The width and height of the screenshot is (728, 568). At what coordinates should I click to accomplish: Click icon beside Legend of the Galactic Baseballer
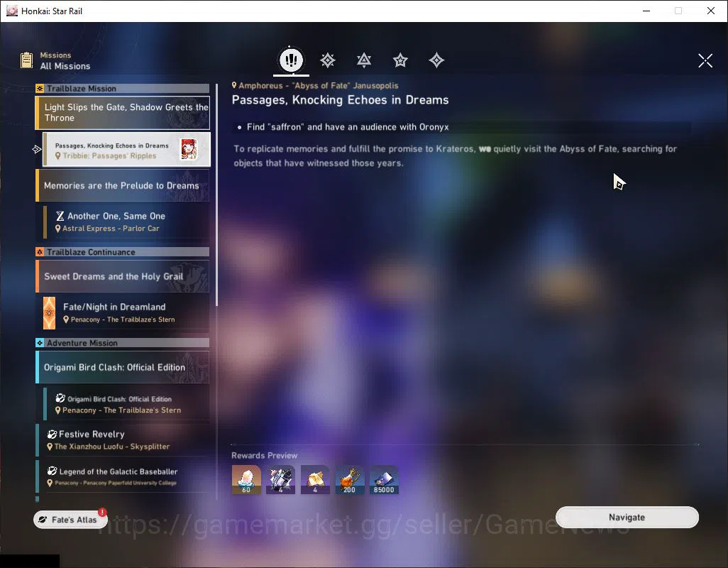(52, 471)
